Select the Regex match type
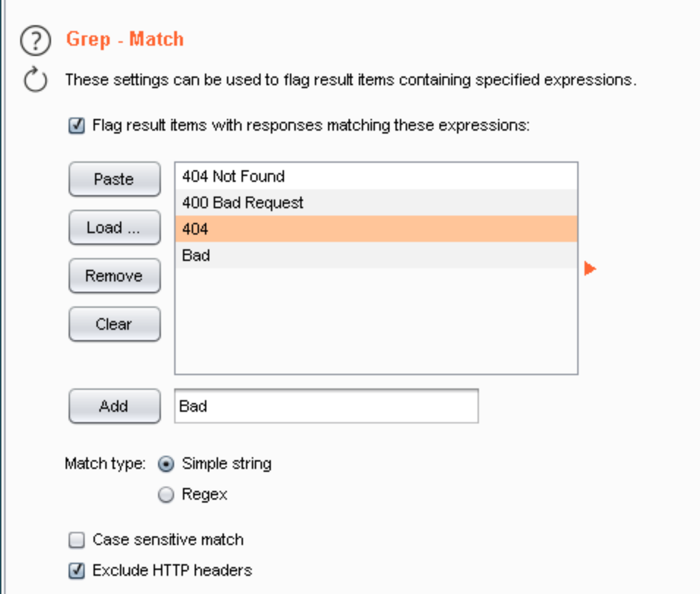 click(x=166, y=494)
